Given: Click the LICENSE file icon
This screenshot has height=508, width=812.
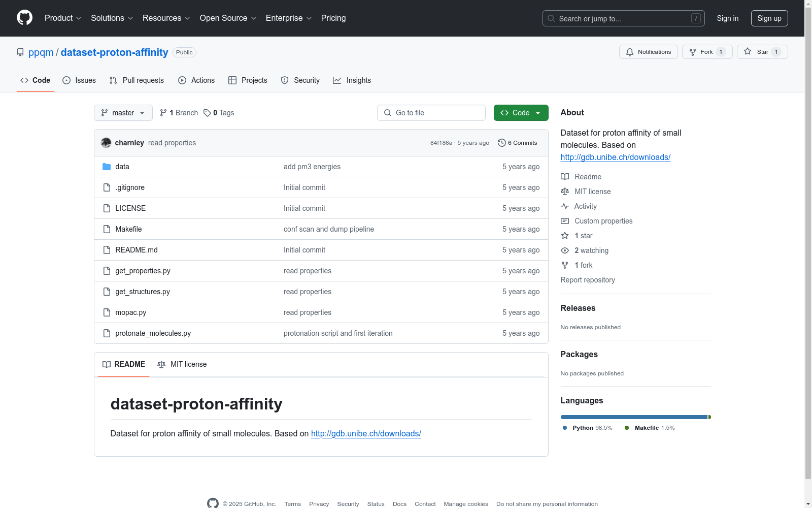Looking at the screenshot, I should click(x=107, y=208).
